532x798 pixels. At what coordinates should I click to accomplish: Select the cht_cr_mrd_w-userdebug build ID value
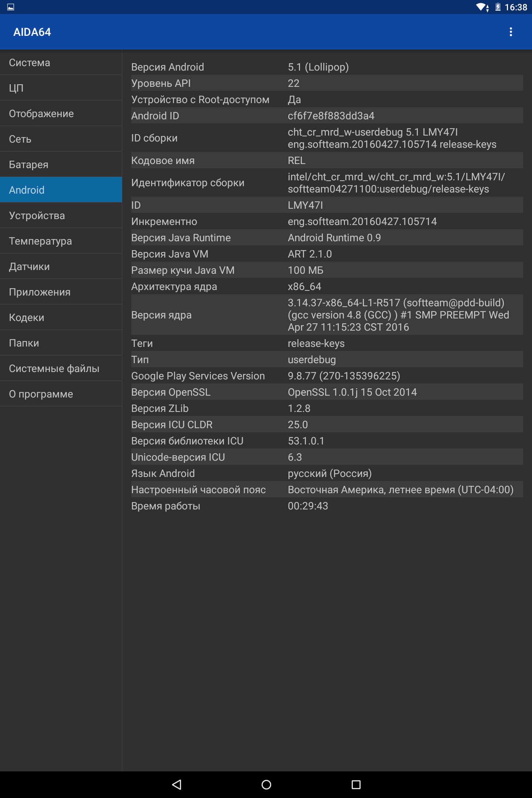pos(392,138)
